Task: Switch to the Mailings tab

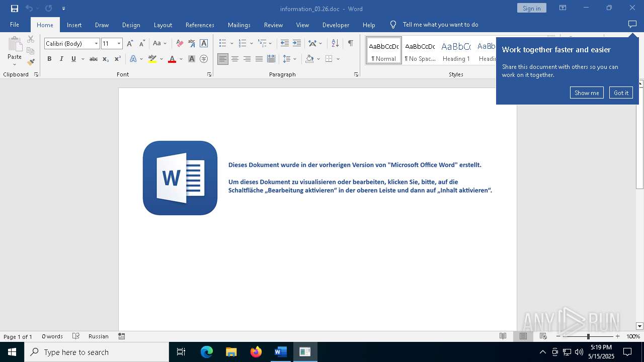Action: (x=239, y=25)
